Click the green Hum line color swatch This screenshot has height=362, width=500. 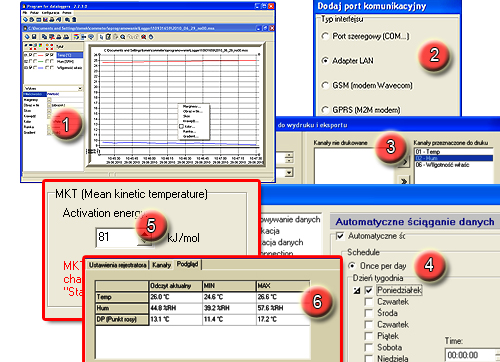pyautogui.click(x=41, y=61)
